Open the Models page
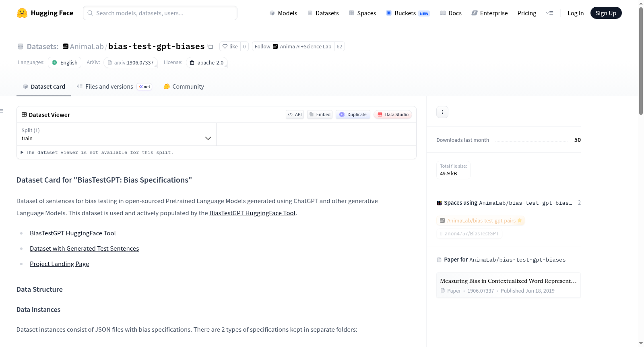644x347 pixels. (283, 13)
